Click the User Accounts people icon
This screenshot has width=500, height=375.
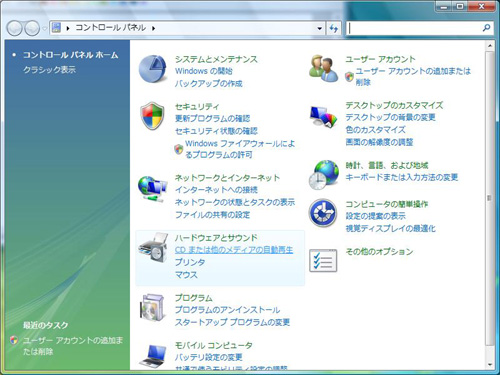[x=323, y=69]
